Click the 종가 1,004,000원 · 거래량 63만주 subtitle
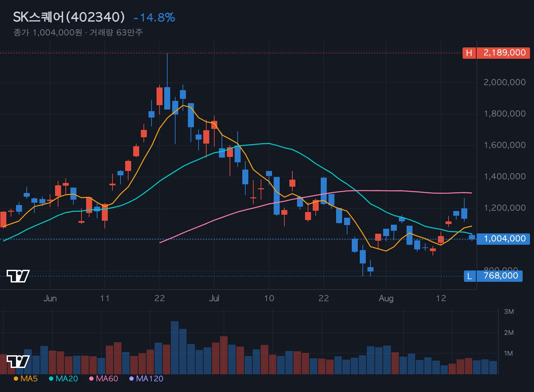Image resolution: width=534 pixels, height=392 pixels. (x=78, y=32)
